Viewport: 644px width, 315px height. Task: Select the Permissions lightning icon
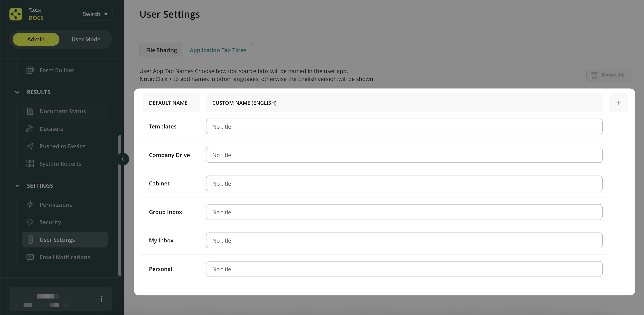tap(30, 205)
